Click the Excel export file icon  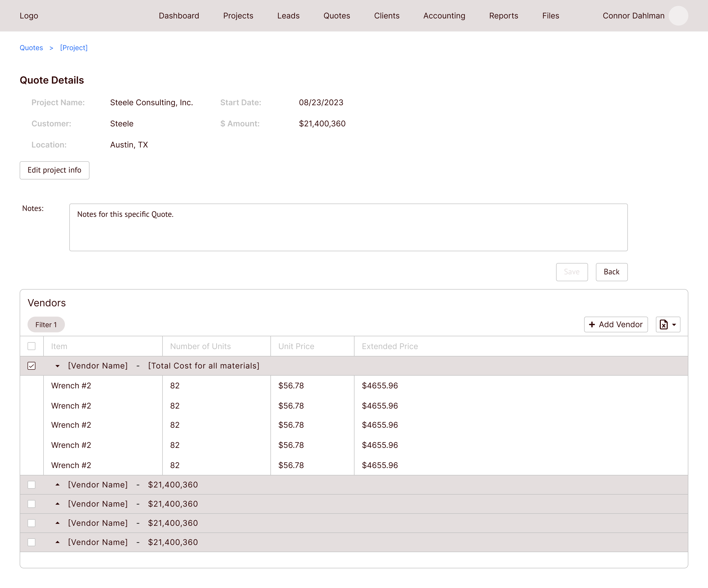[663, 324]
